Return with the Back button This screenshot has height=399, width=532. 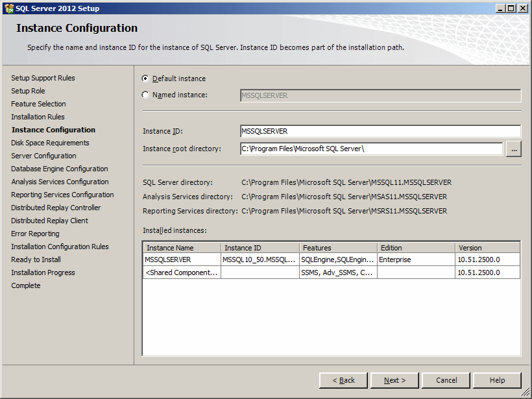point(343,380)
